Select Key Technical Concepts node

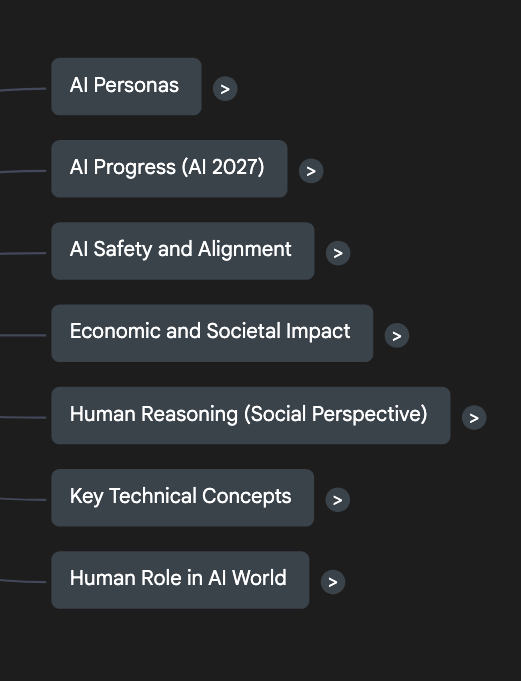pyautogui.click(x=182, y=498)
